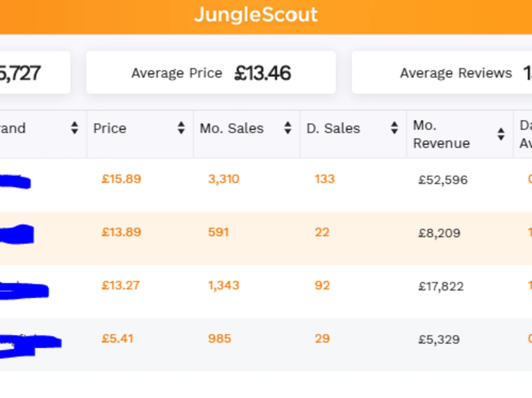Sort by Mo. Sales column arrows
532x398 pixels.
tap(288, 128)
